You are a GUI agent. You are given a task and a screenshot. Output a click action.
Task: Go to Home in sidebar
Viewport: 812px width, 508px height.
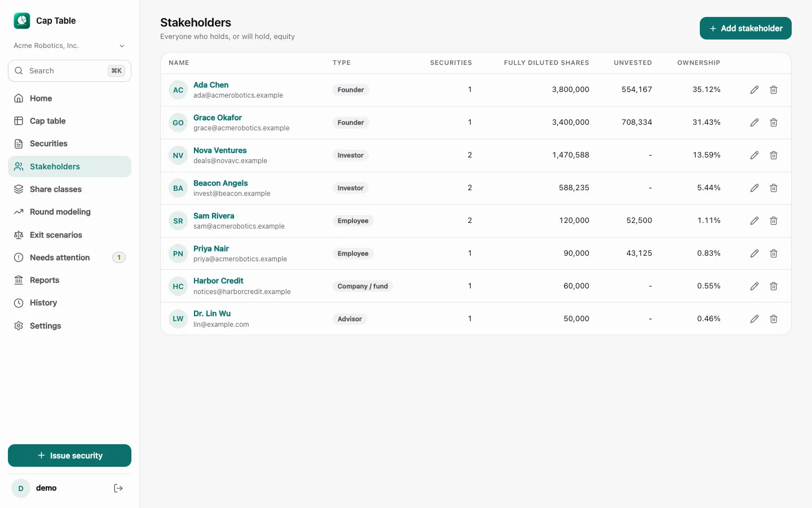coord(69,98)
